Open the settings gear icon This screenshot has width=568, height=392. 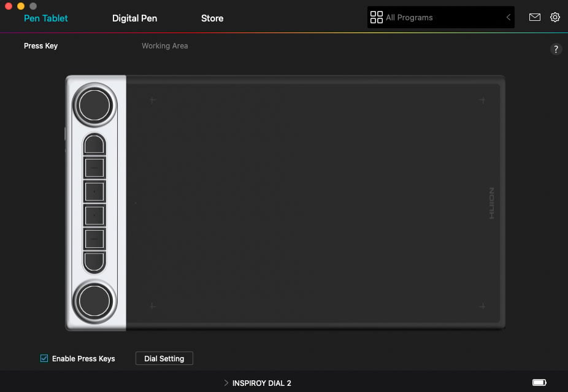coord(555,17)
